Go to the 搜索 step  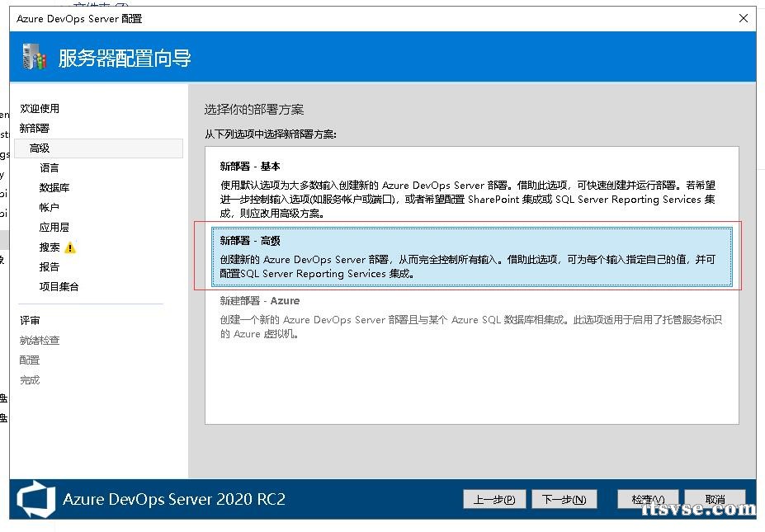click(50, 247)
